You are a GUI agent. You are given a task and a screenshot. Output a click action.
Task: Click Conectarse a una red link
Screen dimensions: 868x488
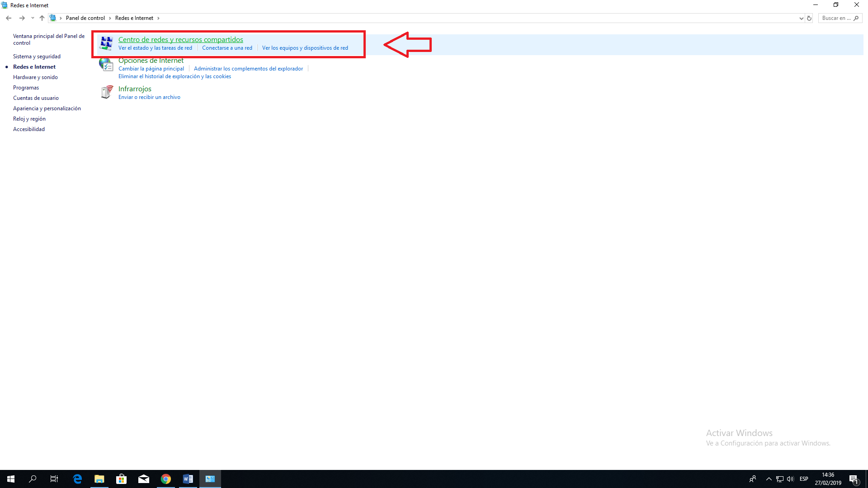point(227,48)
